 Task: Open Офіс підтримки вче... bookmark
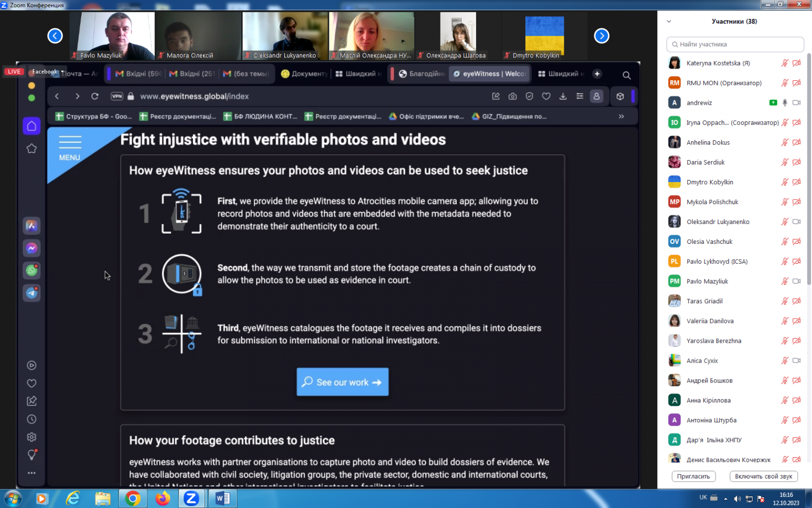point(426,116)
